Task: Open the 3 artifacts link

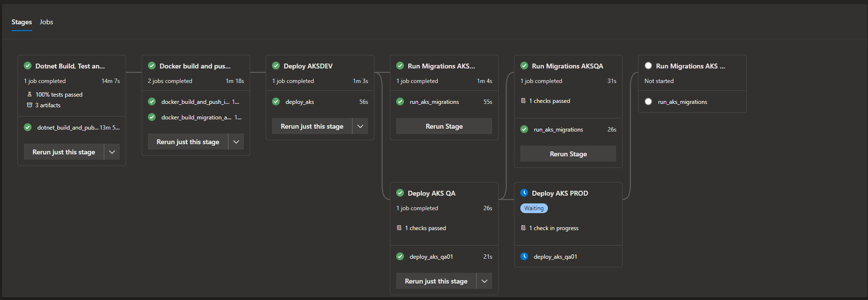Action: point(48,105)
